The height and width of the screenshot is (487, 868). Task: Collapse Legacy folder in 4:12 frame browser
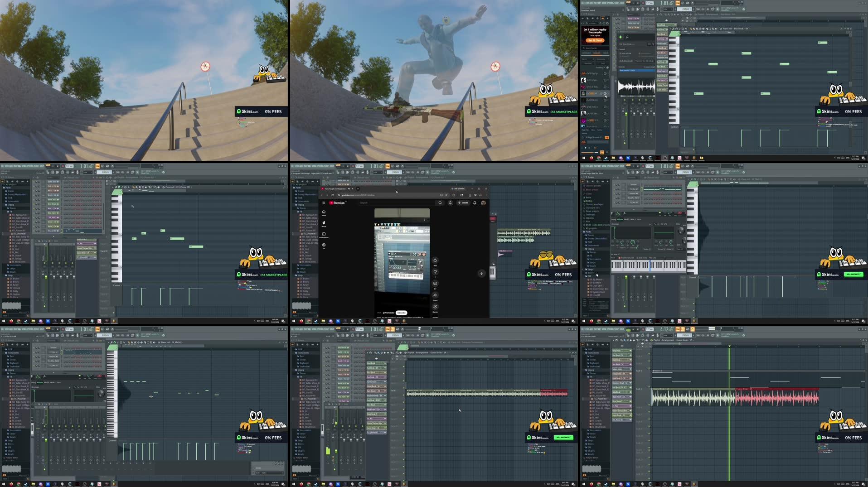pos(589,370)
